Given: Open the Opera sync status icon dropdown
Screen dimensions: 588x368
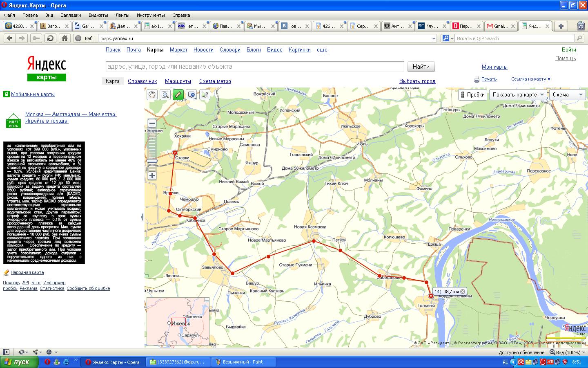Looking at the screenshot, I should [x=23, y=352].
